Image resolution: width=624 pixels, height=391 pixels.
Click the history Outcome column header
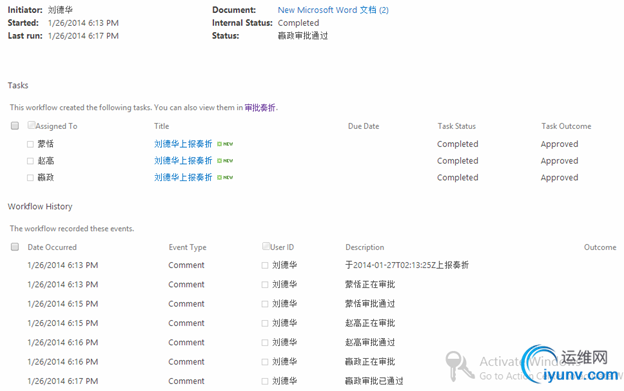[600, 247]
